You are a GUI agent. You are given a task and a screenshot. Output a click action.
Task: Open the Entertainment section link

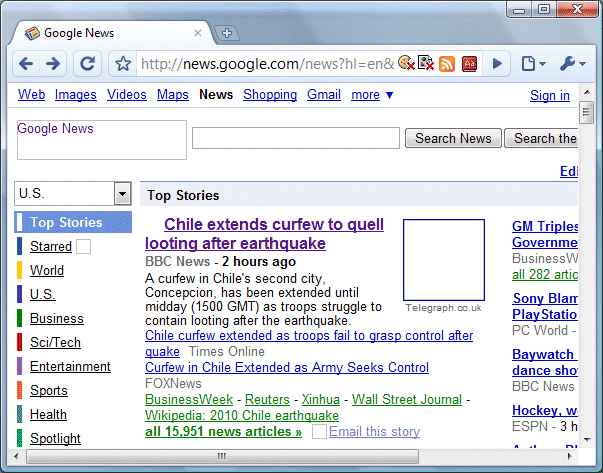tap(70, 366)
